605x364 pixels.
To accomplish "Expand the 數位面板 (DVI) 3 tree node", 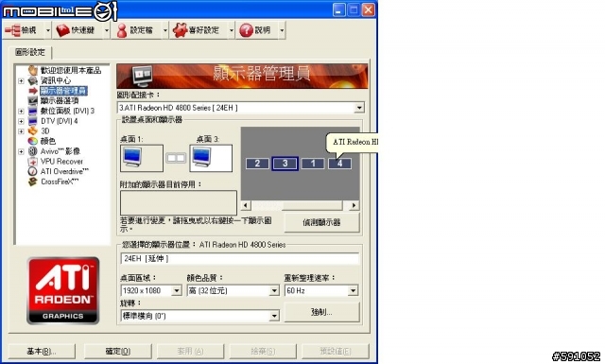I will pyautogui.click(x=21, y=112).
